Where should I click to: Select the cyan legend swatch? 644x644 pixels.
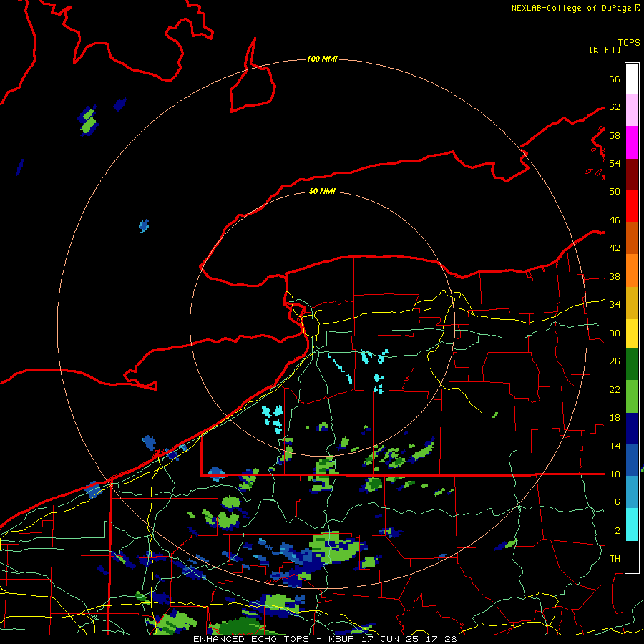click(632, 525)
